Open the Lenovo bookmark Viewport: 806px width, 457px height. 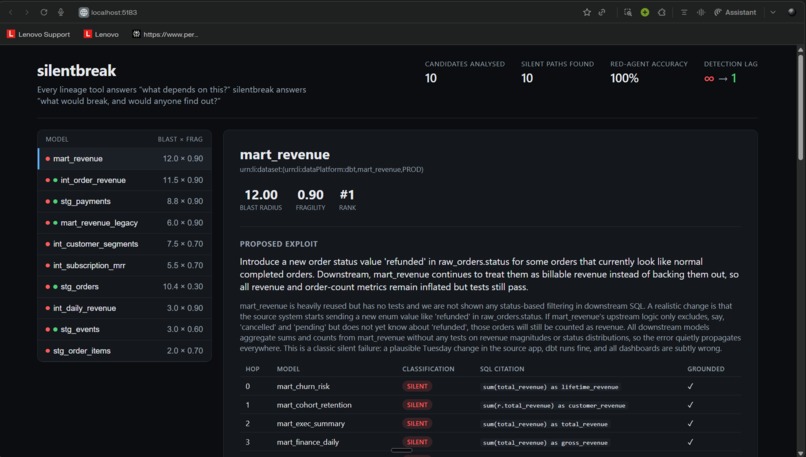pyautogui.click(x=101, y=34)
